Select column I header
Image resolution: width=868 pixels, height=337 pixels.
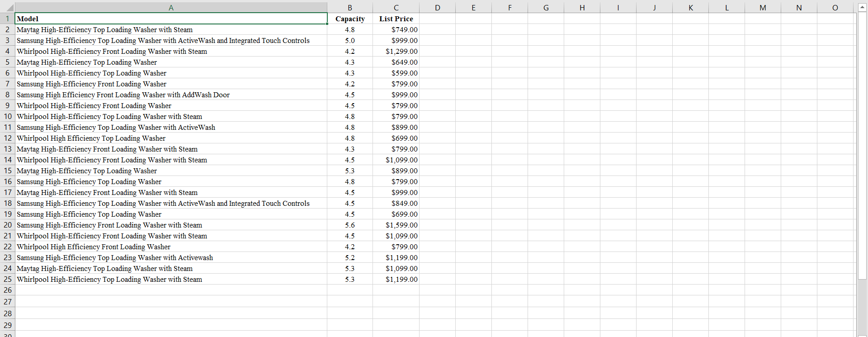click(x=618, y=8)
